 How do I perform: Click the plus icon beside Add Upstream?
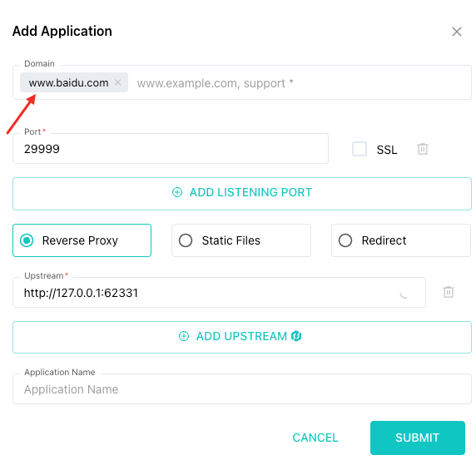[x=184, y=336]
